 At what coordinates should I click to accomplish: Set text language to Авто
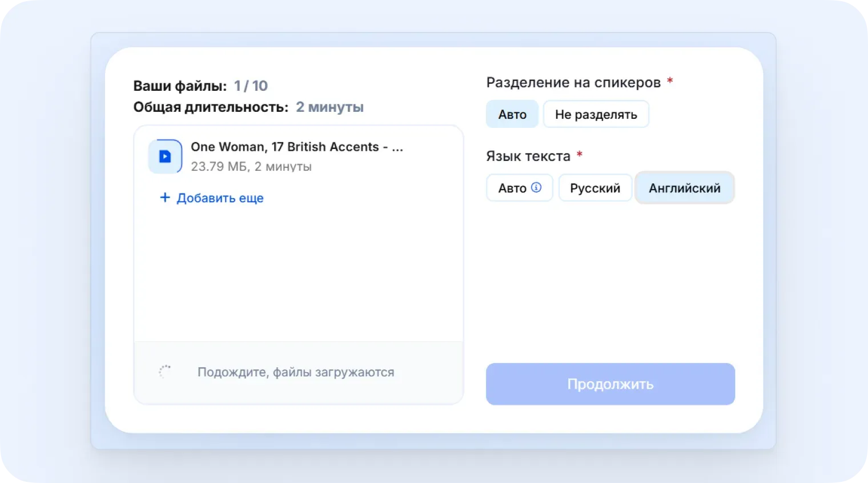click(520, 188)
